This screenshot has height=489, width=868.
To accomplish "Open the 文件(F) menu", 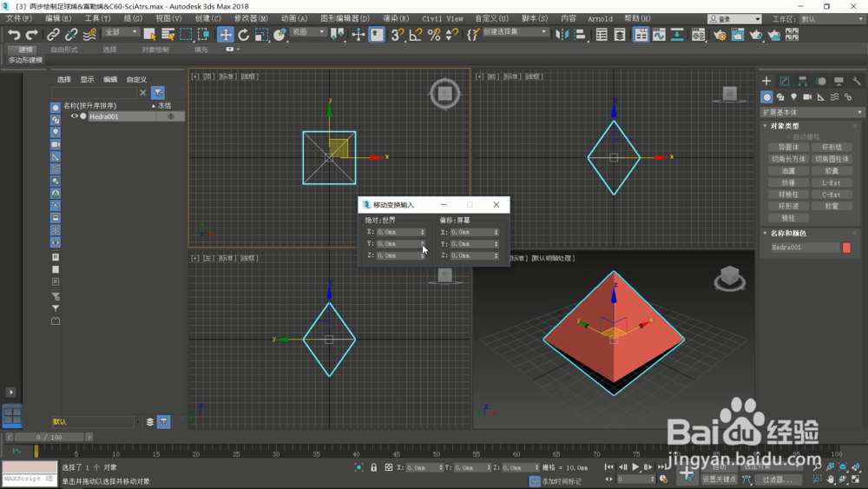I will coord(18,18).
